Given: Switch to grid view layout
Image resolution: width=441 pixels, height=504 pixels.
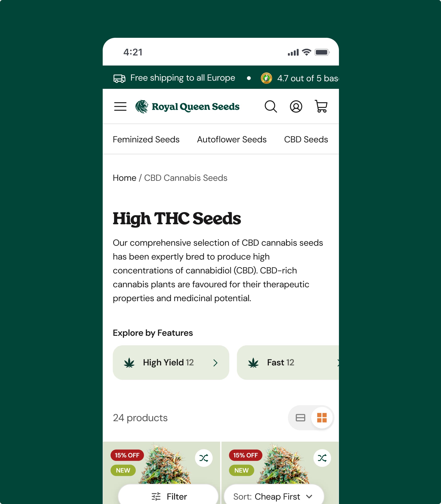Looking at the screenshot, I should point(322,418).
